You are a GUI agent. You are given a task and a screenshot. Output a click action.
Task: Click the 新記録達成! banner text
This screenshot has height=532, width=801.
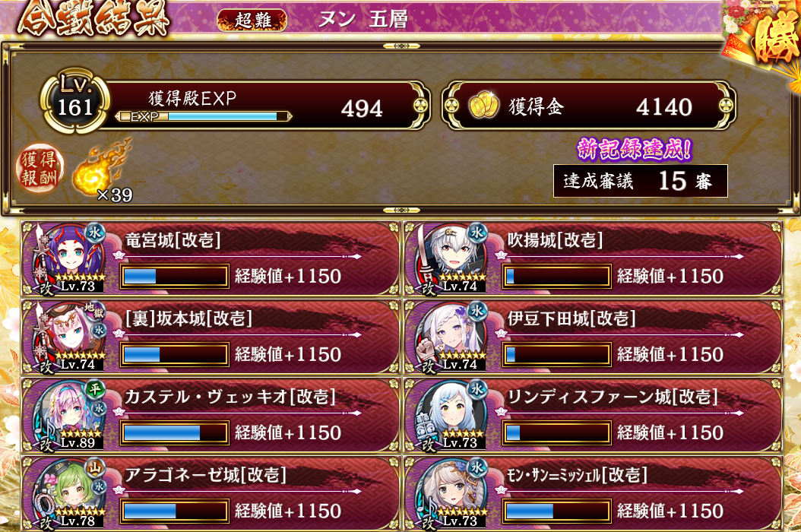click(635, 149)
